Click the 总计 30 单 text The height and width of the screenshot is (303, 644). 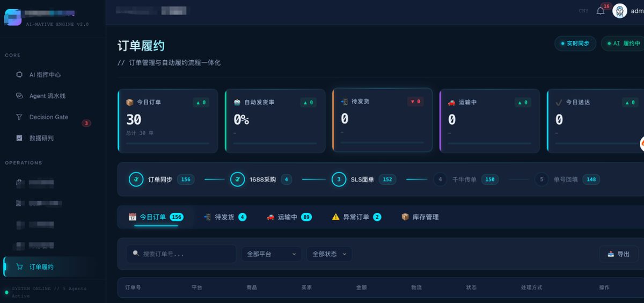[x=140, y=133]
